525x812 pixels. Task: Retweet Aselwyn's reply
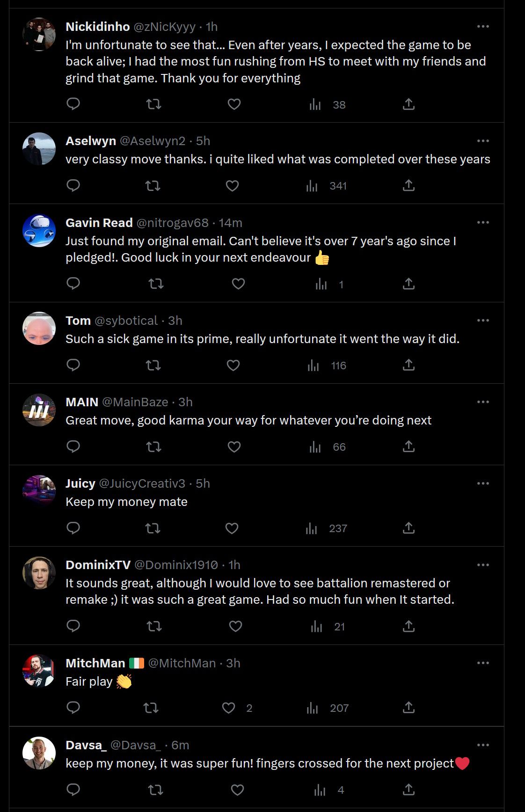pyautogui.click(x=153, y=186)
